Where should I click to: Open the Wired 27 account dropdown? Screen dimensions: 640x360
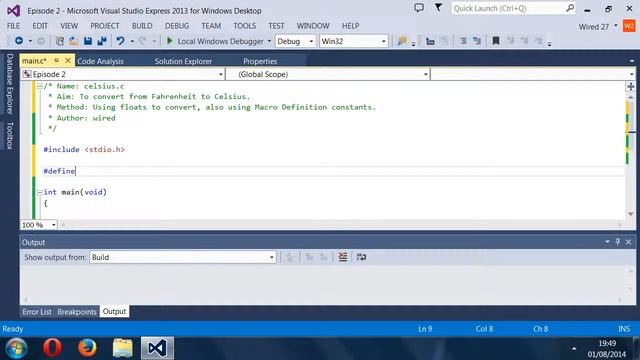tap(616, 26)
